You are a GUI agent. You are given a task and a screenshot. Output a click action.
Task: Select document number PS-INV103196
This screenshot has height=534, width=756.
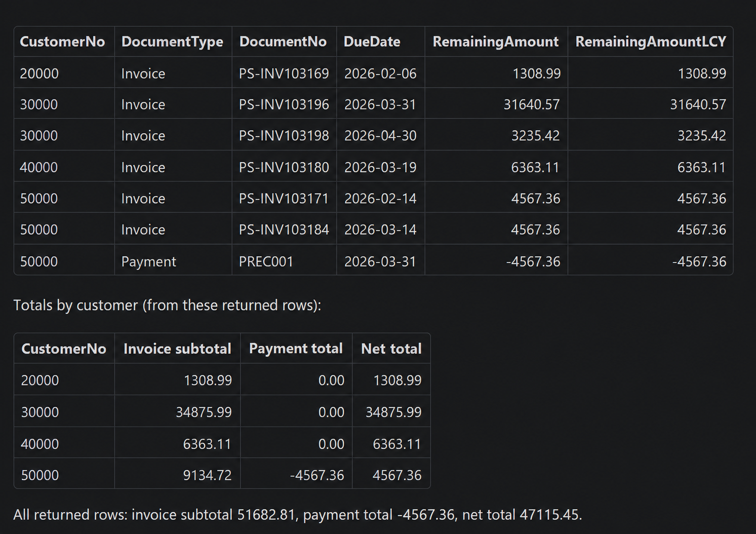click(x=284, y=104)
